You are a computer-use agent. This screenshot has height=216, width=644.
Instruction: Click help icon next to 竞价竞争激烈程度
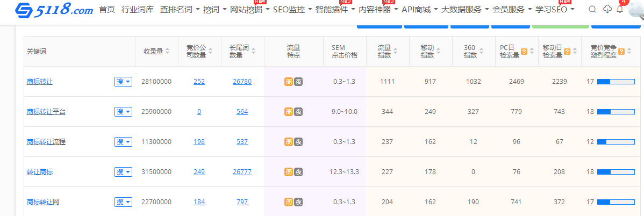coord(621,52)
